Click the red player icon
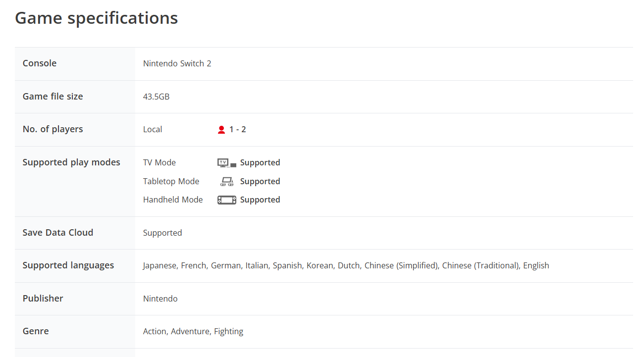 coord(221,130)
